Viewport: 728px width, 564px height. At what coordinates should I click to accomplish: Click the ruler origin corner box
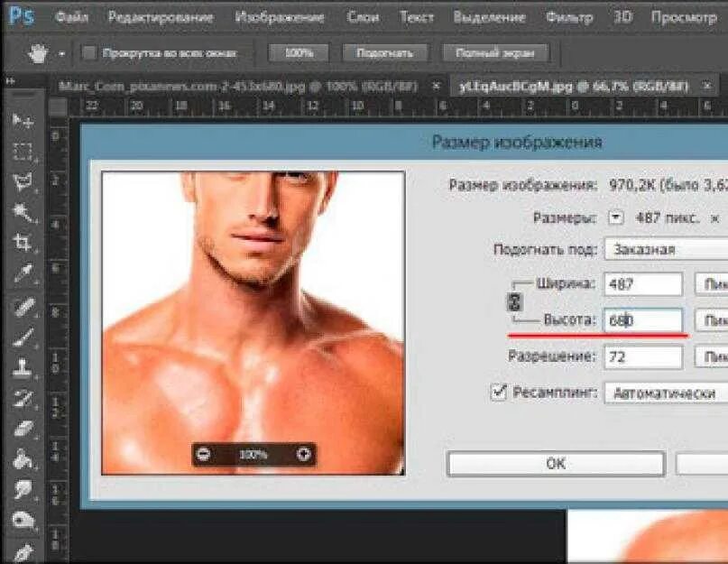point(58,107)
